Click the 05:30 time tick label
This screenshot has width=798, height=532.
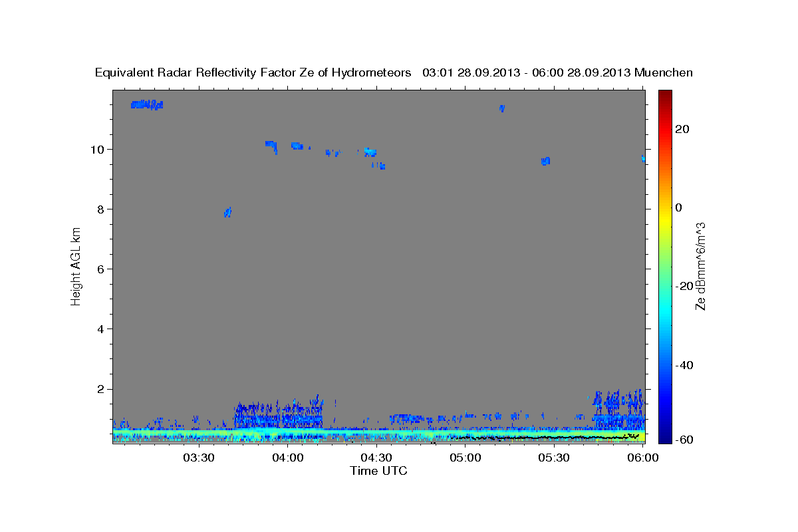point(554,458)
